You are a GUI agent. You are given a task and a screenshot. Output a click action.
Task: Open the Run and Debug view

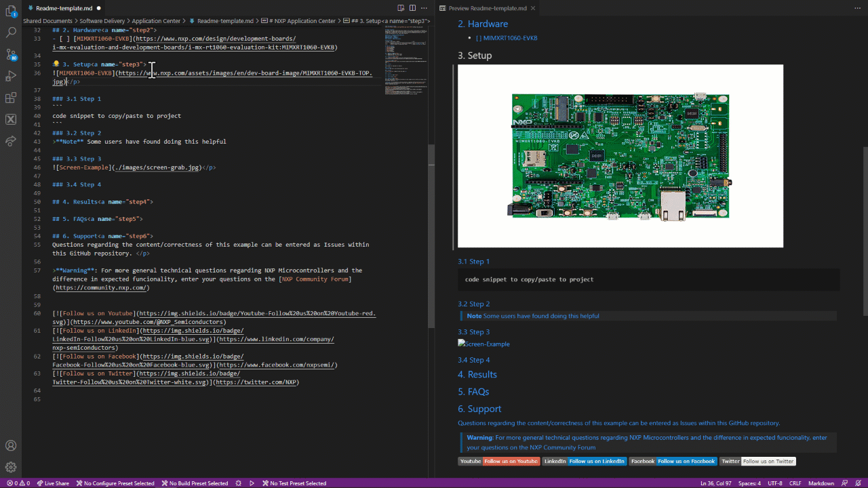point(11,76)
